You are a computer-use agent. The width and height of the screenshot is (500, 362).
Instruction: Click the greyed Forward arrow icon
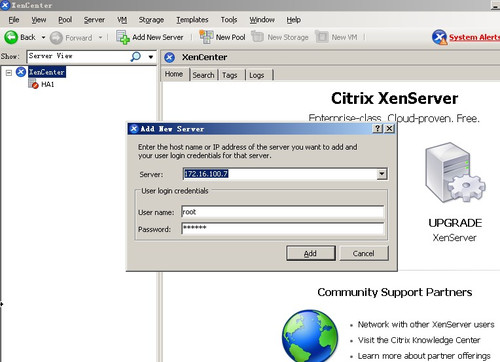point(56,38)
